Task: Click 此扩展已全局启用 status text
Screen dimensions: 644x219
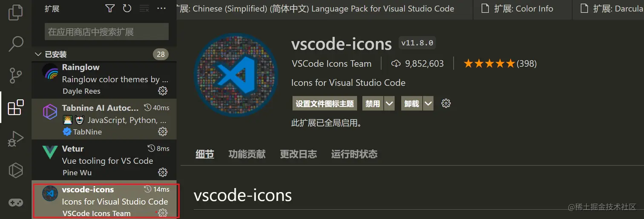Action: pyautogui.click(x=327, y=123)
